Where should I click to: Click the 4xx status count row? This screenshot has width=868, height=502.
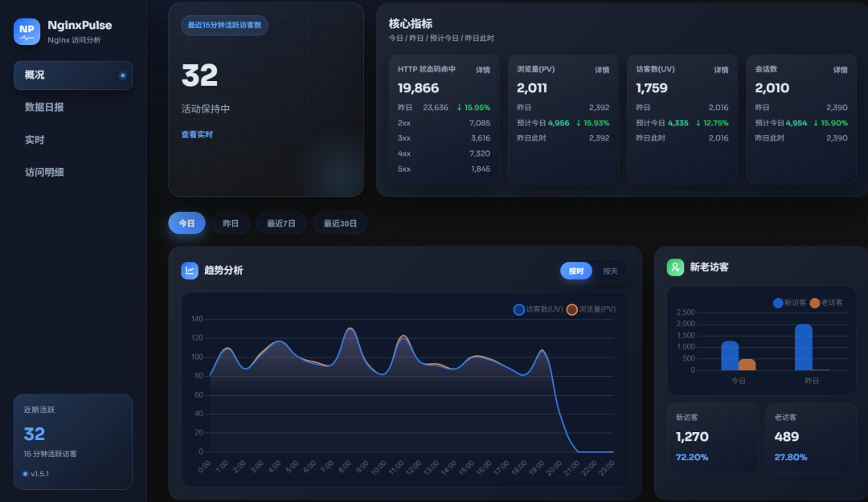[444, 153]
